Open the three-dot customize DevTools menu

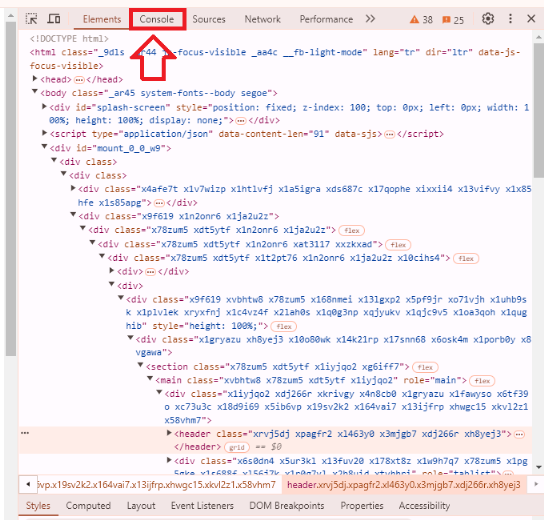[510, 19]
